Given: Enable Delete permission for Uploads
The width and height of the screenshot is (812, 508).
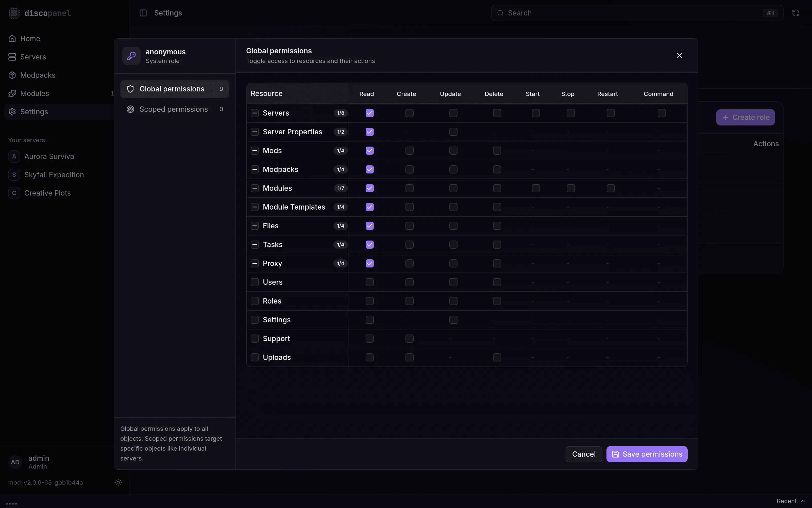Looking at the screenshot, I should pos(497,358).
